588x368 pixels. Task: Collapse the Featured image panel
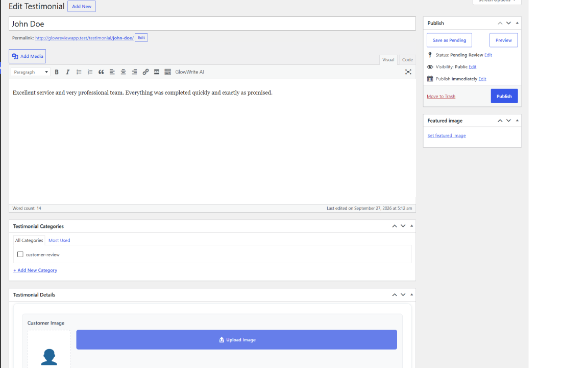point(517,121)
